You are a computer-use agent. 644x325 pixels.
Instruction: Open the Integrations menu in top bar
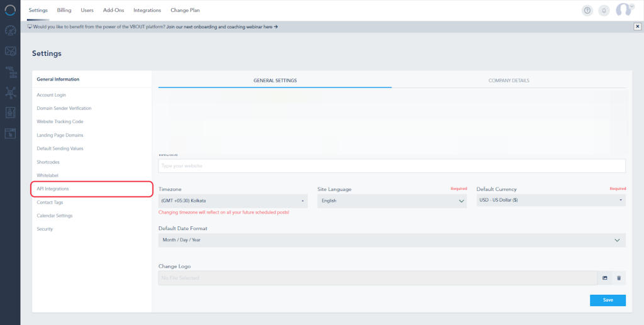click(147, 10)
